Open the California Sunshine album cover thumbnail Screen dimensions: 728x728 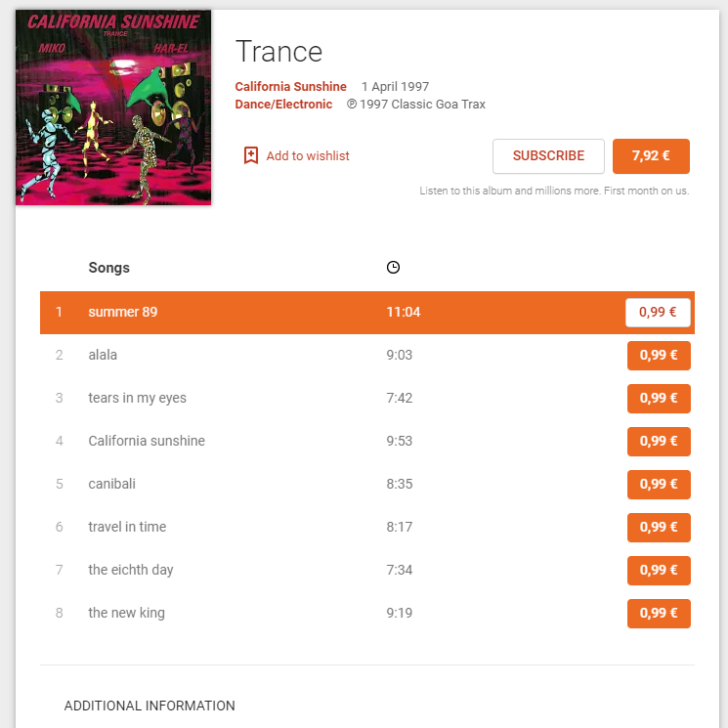(113, 107)
